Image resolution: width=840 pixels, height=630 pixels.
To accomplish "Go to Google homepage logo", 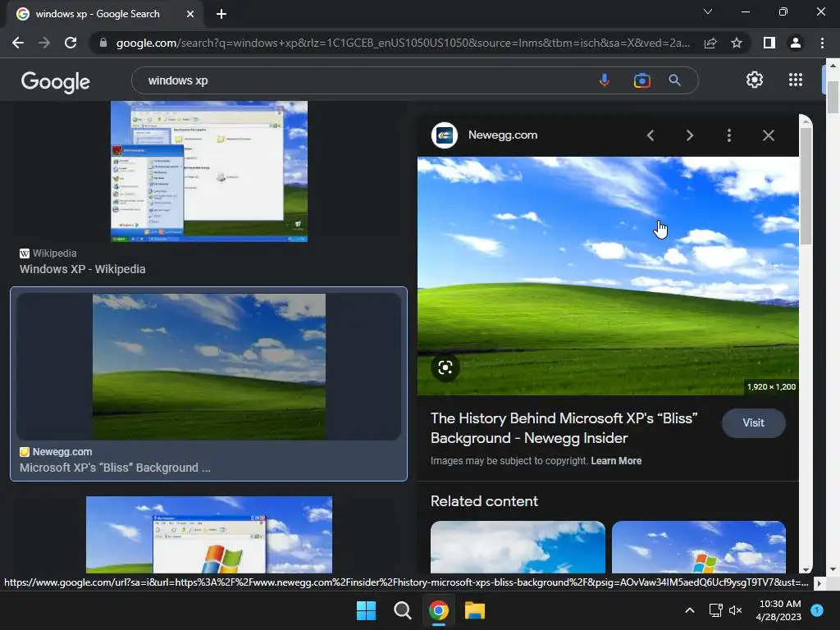I will click(x=55, y=81).
